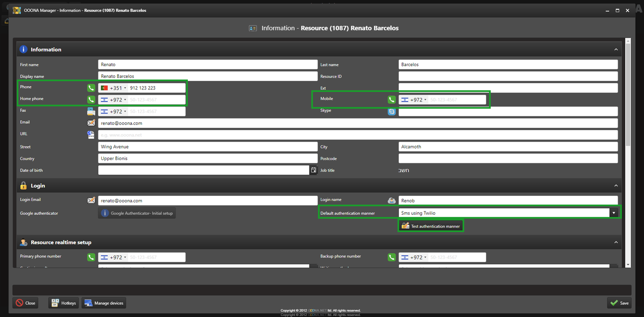Click the Skype icon beside Skype field
This screenshot has width=644, height=317.
click(x=392, y=111)
